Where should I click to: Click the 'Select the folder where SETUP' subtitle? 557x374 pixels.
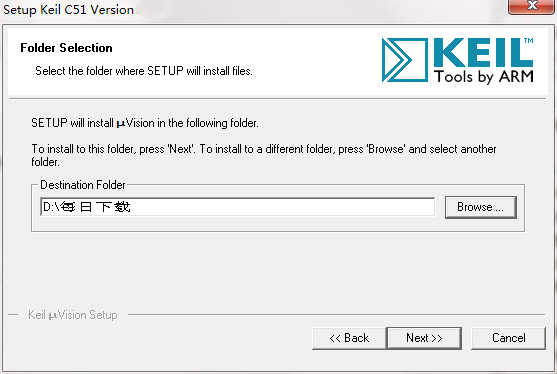tap(144, 71)
